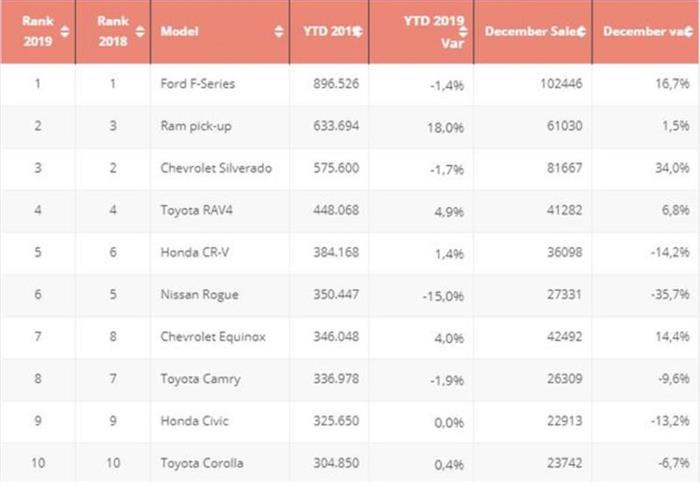Click the Toyota Camry model cell
700x483 pixels.
point(200,379)
